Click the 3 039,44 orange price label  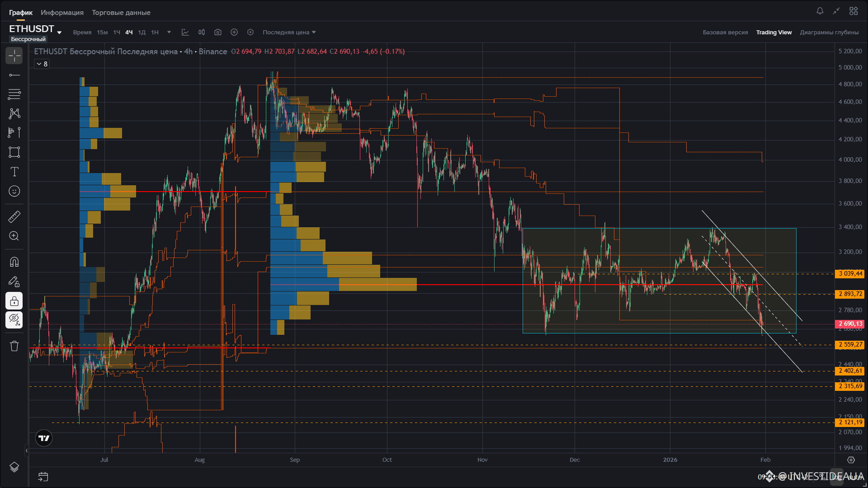(x=850, y=273)
